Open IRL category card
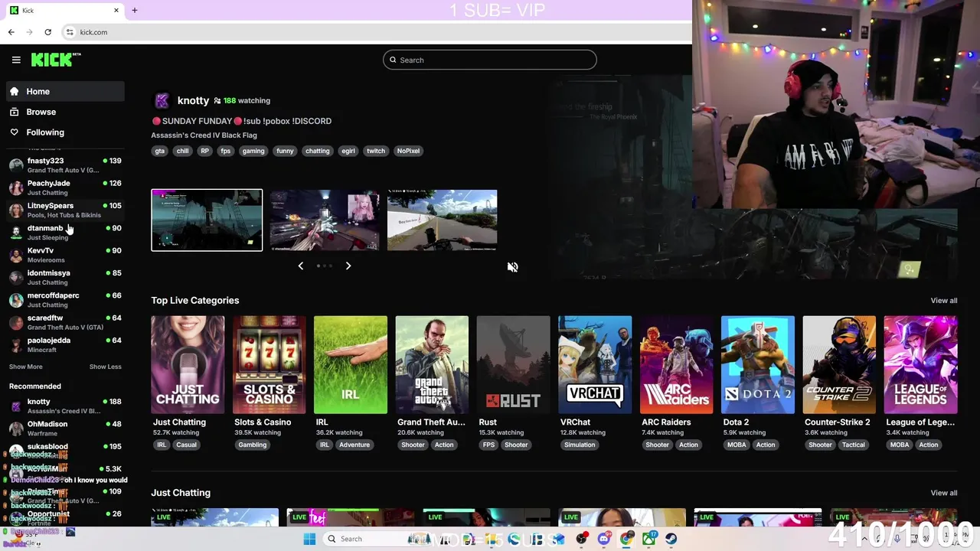The width and height of the screenshot is (980, 551). pos(350,364)
